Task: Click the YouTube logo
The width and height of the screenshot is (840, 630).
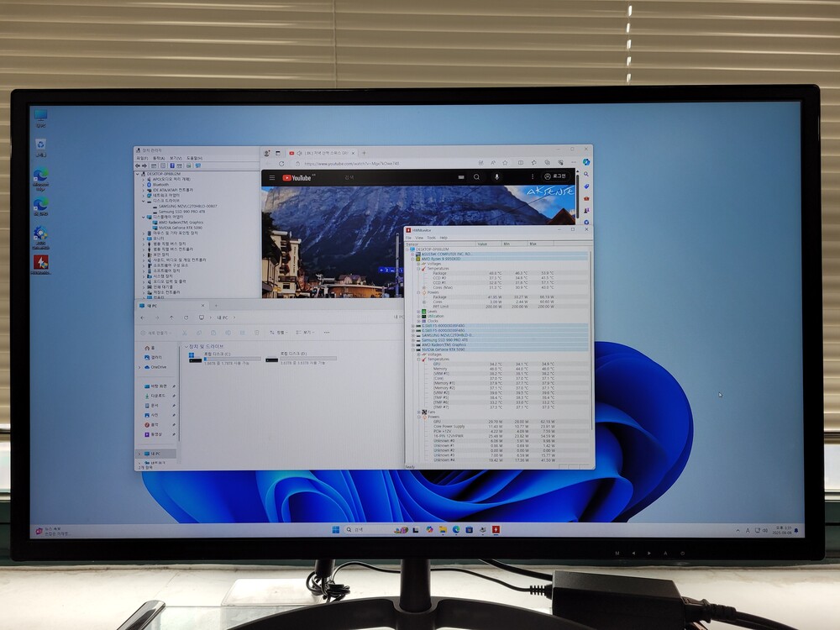Action: (297, 178)
